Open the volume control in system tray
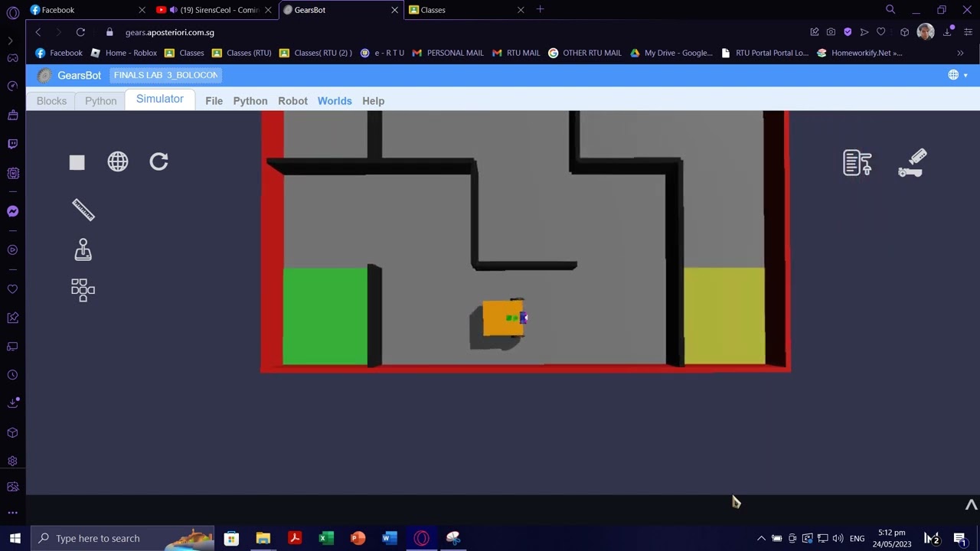Viewport: 980px width, 551px height. tap(838, 538)
